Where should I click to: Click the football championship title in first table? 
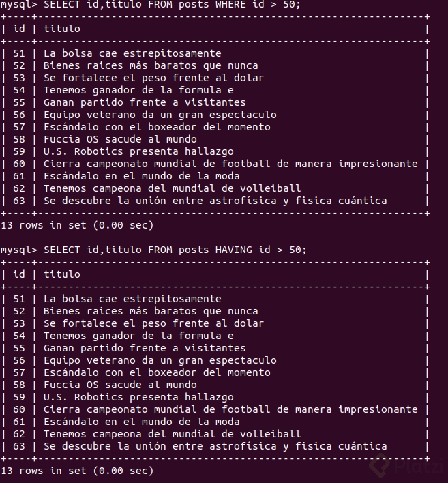tap(230, 164)
